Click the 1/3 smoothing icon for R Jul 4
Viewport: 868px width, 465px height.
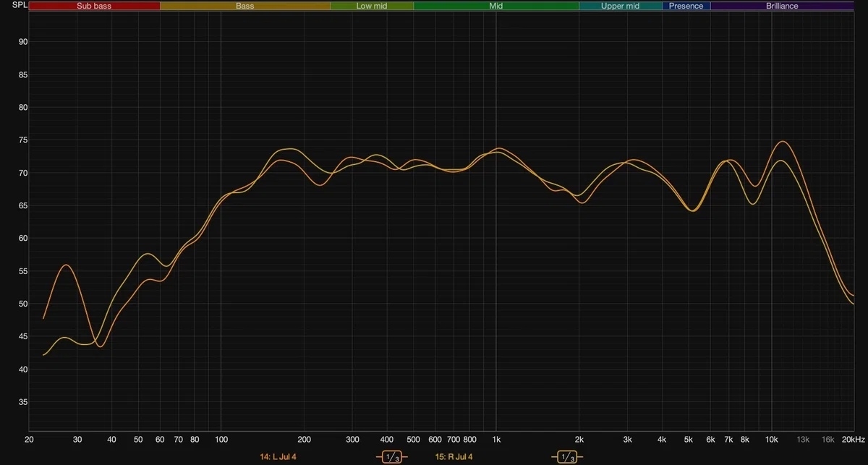point(566,457)
